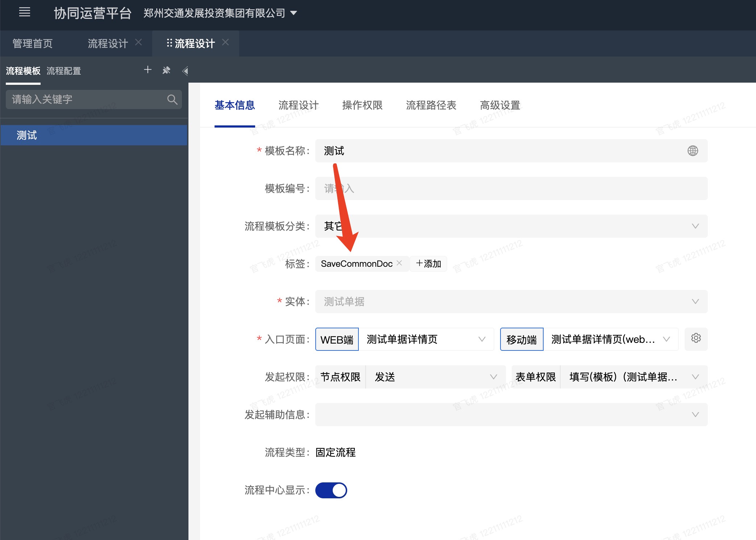Click the plus icon to add template
This screenshot has height=540, width=756.
148,70
